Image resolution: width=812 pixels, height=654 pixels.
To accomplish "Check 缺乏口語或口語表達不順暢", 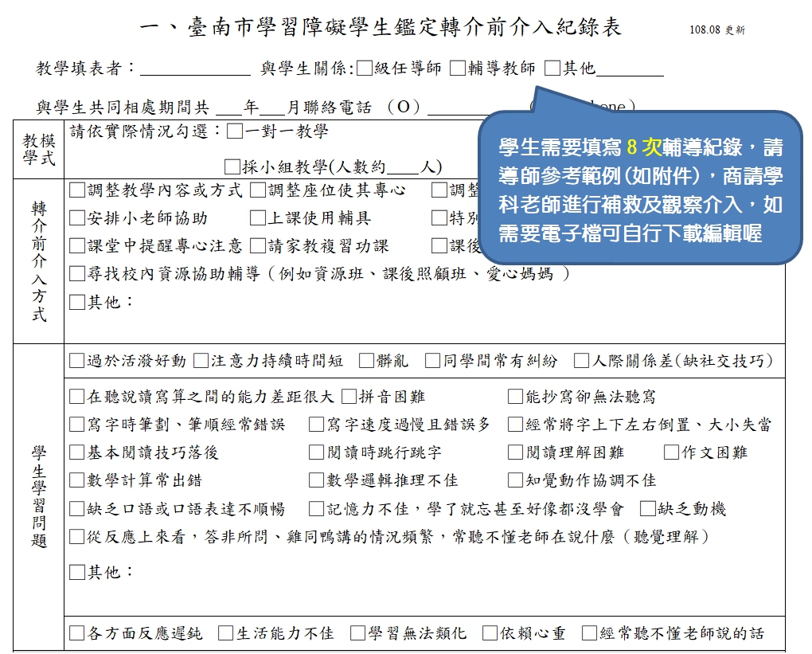I will (x=77, y=509).
